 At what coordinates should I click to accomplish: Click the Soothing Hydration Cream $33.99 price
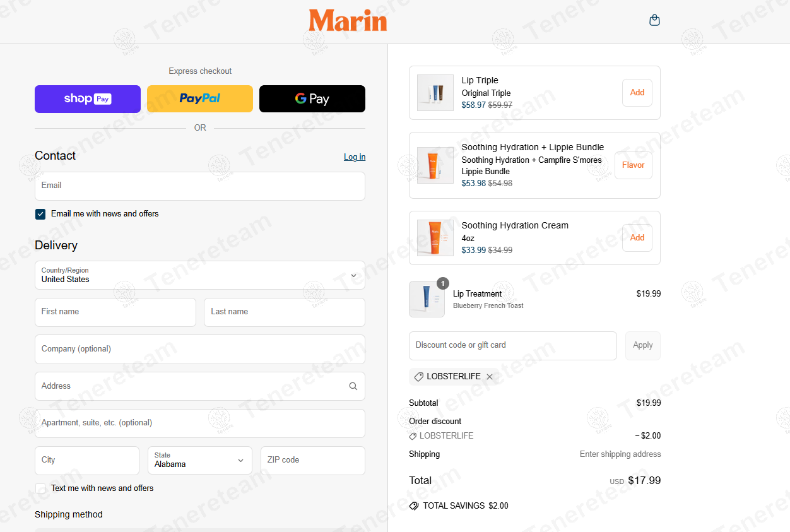(474, 251)
